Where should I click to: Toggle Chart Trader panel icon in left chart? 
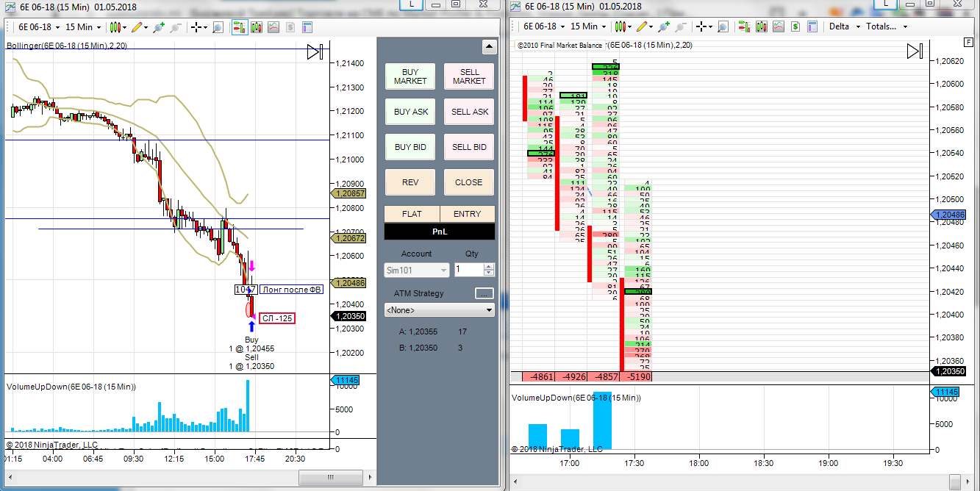[x=239, y=27]
